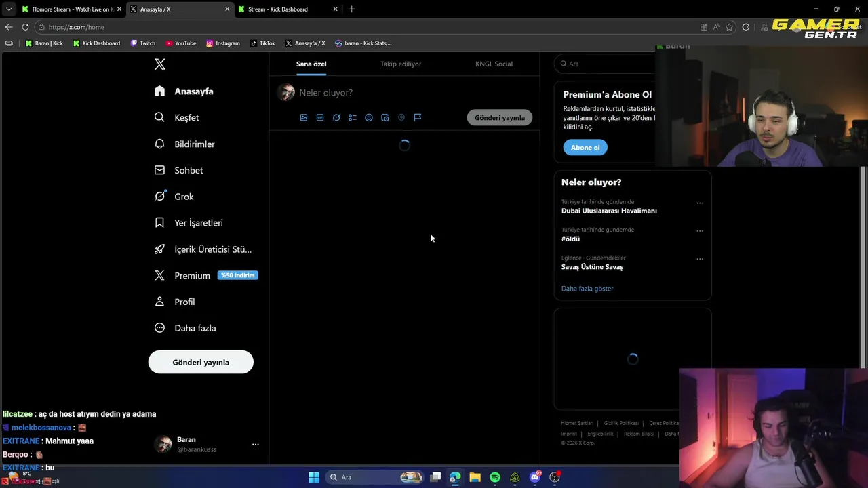Launch Grok from the sidebar
The height and width of the screenshot is (488, 868).
174,197
